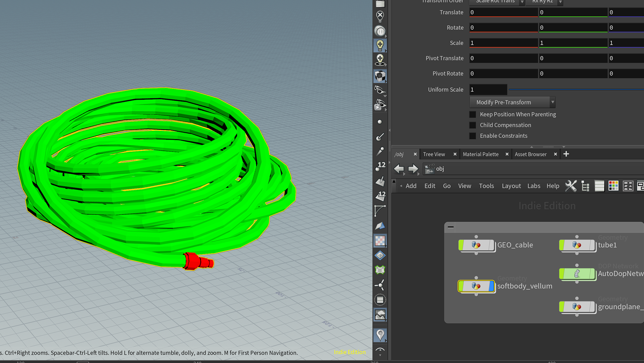Image resolution: width=644 pixels, height=363 pixels.
Task: Toggle the normal lighting bulb icon
Action: click(x=380, y=45)
